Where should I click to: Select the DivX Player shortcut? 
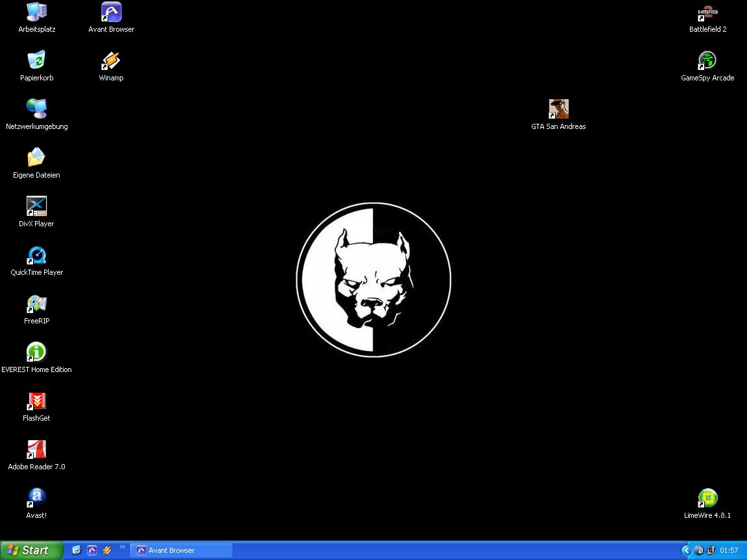[x=36, y=207]
